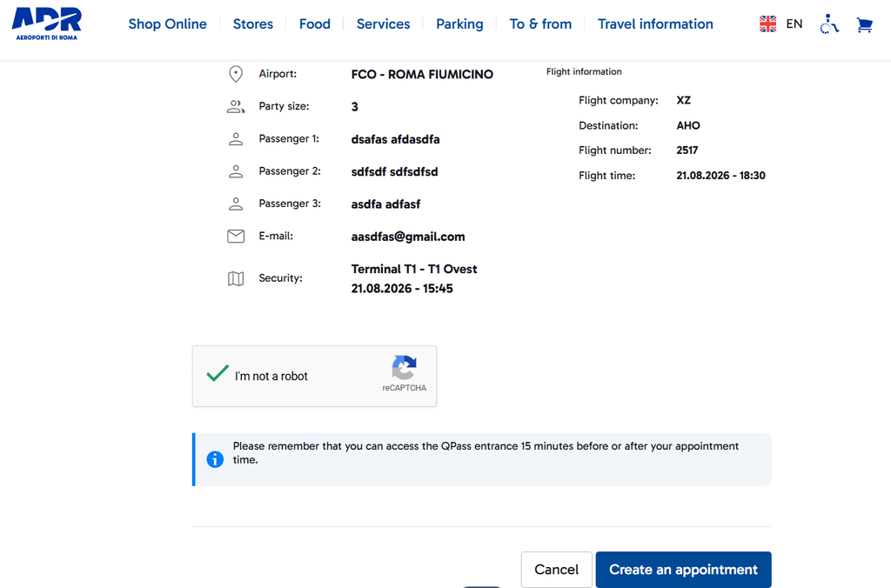The image size is (891, 588).
Task: Open the shopping cart icon
Action: click(864, 24)
